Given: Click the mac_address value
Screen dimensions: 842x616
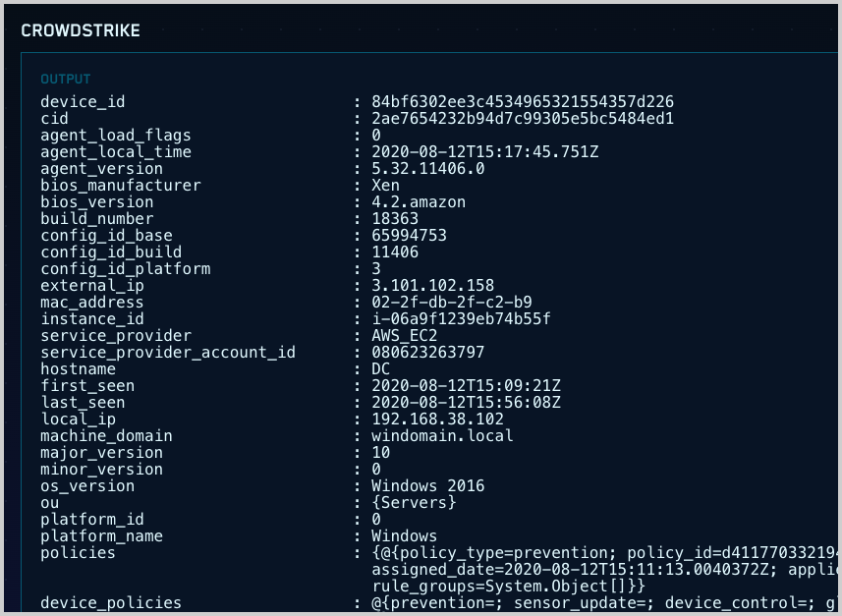Looking at the screenshot, I should (451, 303).
